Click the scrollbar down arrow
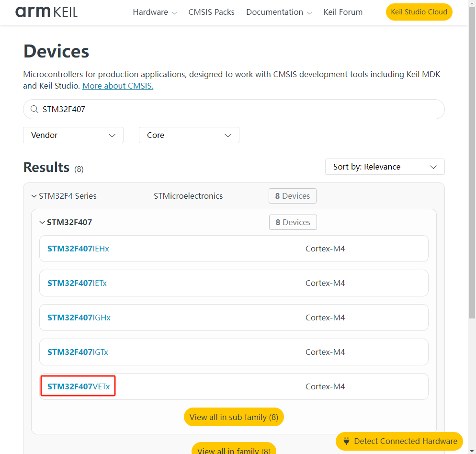This screenshot has width=476, height=454. click(x=472, y=451)
